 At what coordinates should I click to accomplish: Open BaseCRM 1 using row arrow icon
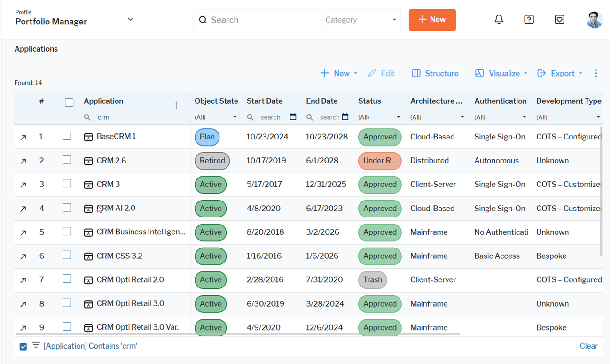click(23, 137)
